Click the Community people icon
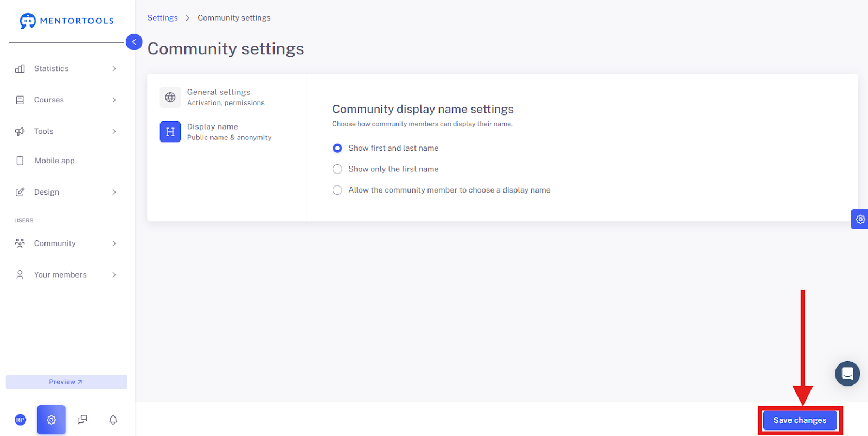This screenshot has height=436, width=868. point(20,243)
